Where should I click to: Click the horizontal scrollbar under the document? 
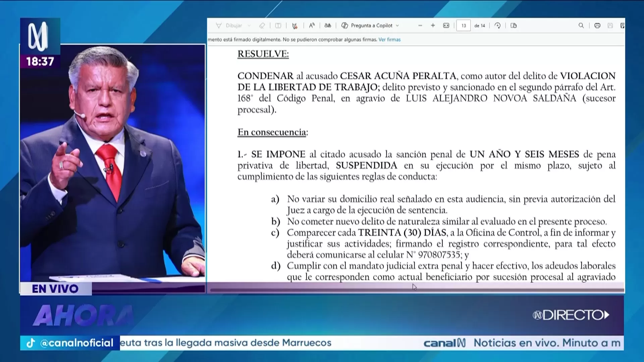pyautogui.click(x=417, y=290)
